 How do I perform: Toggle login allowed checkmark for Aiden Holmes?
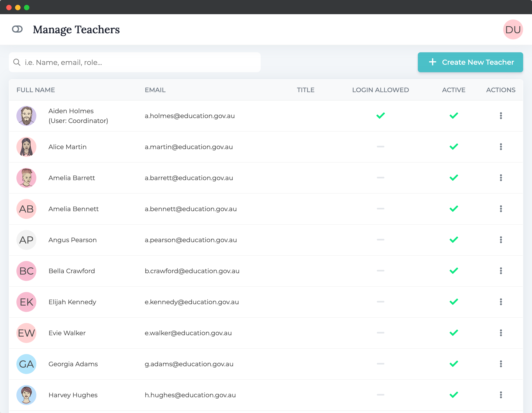(380, 115)
